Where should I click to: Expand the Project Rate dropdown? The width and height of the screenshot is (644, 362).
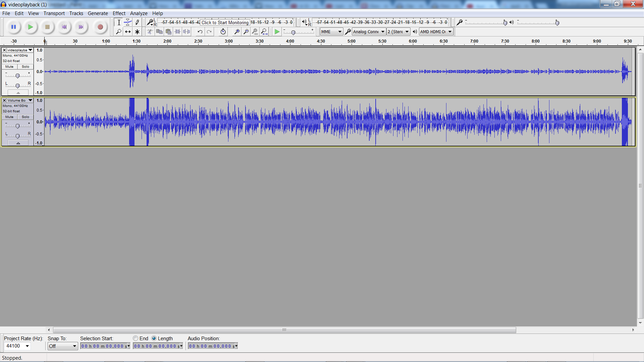tap(28, 346)
